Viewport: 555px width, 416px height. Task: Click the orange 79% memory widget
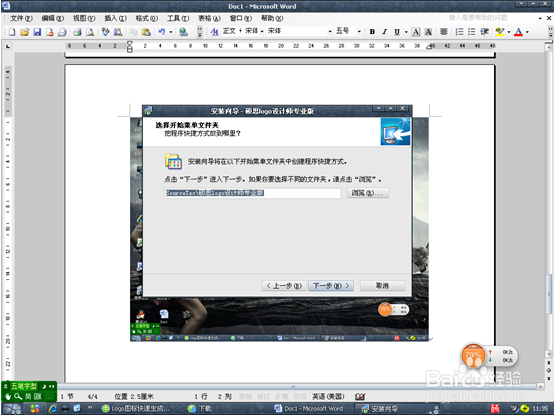click(473, 355)
